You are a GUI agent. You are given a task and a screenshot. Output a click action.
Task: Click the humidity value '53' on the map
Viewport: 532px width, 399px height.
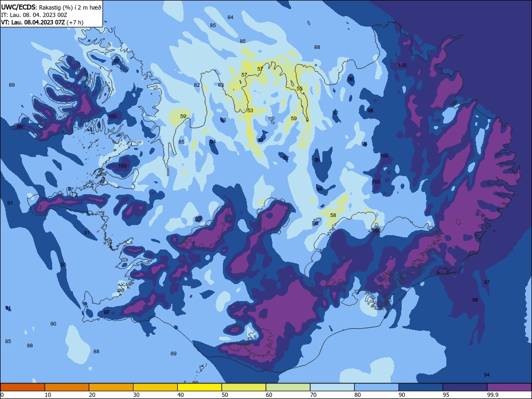click(250, 111)
